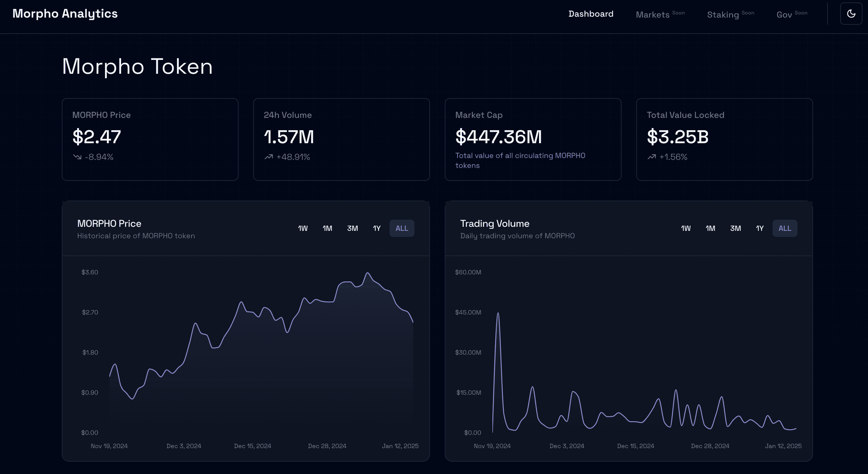
Task: Open the Gov nav item
Action: 791,14
